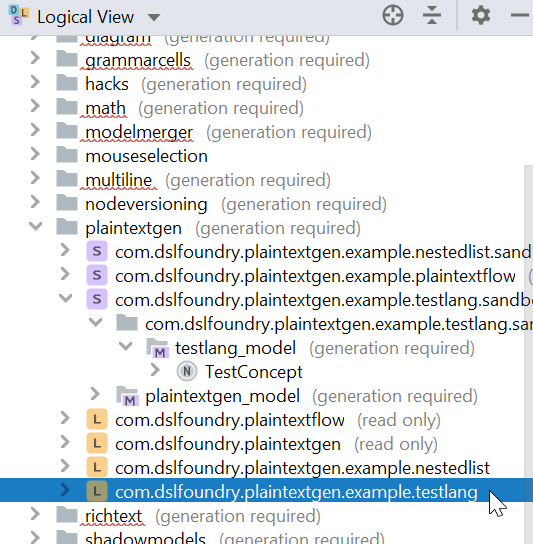Click the L icon of com.dslfoundry.plaintextflow

point(97,420)
